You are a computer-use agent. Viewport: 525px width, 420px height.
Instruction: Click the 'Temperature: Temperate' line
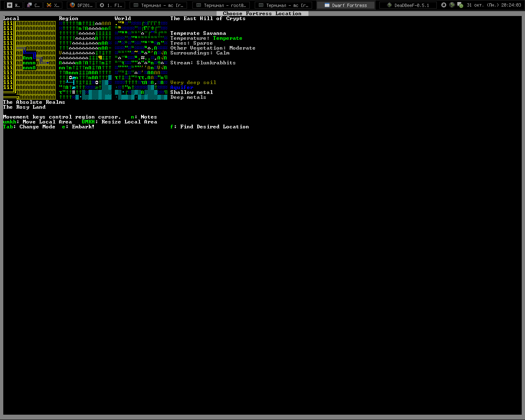[x=207, y=38]
